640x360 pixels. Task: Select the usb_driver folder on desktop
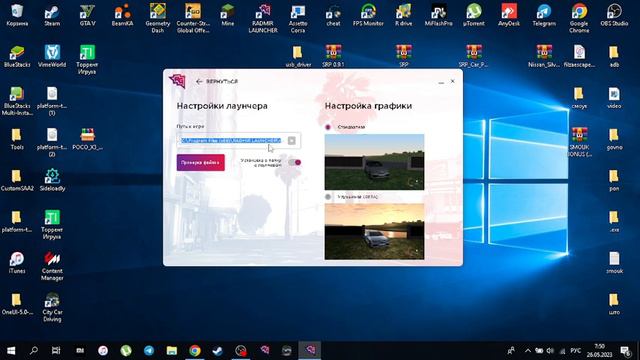[x=298, y=56]
